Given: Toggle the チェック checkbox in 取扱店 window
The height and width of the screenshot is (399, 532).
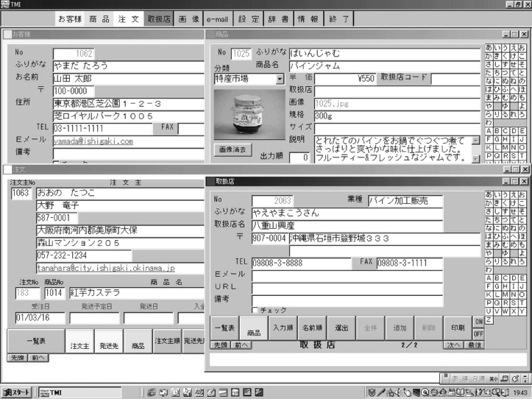Looking at the screenshot, I should 255,311.
